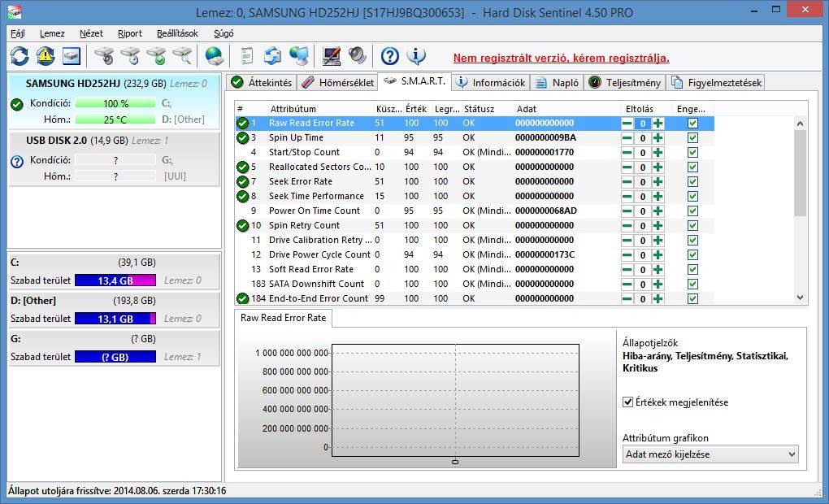Click the green plus button in Spin Up Time row

658,138
